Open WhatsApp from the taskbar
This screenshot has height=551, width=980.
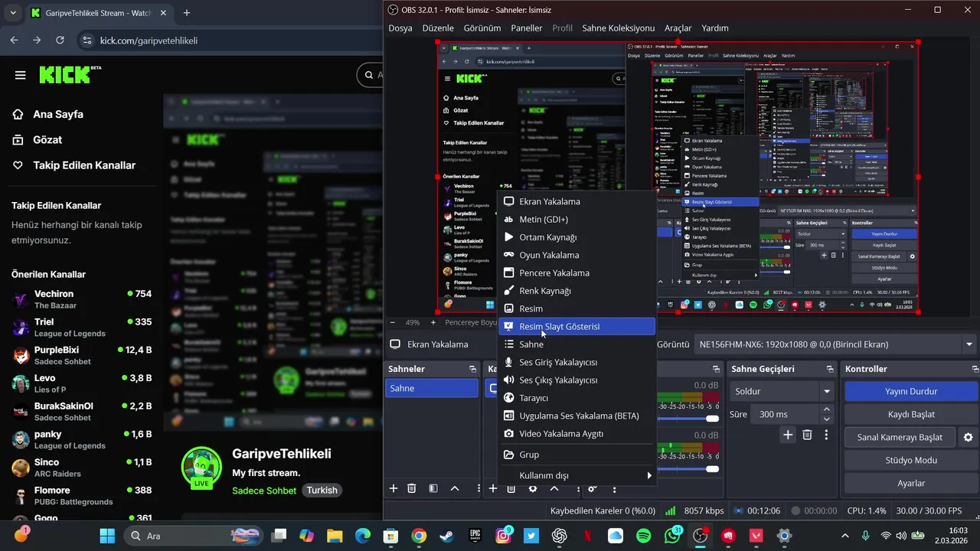click(672, 536)
